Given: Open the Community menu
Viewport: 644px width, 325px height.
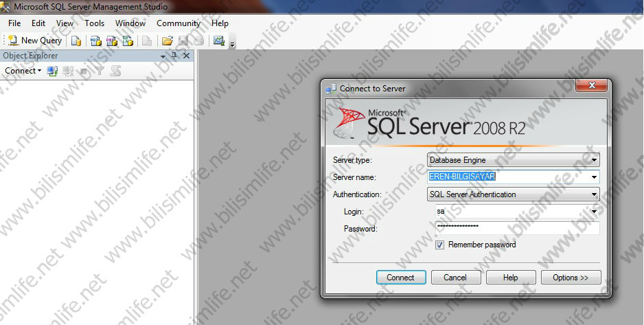Looking at the screenshot, I should (x=179, y=23).
